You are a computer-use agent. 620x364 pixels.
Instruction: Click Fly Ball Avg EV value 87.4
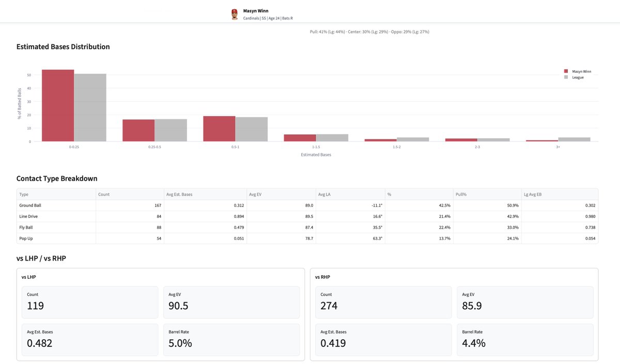(308, 227)
